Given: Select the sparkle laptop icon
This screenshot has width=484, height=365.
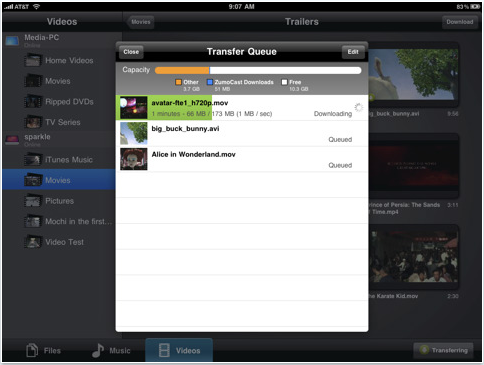Looking at the screenshot, I should 12,140.
